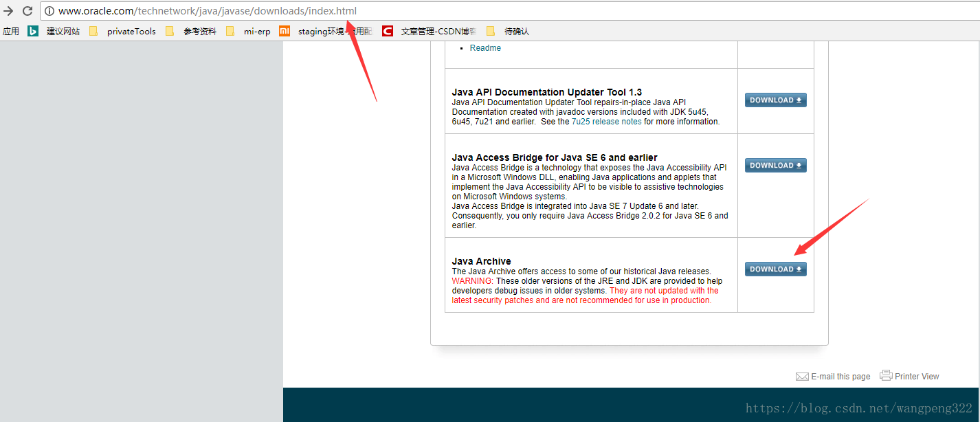Click the Java Access Bridge heading
Viewport: 980px width, 422px height.
[x=555, y=157]
